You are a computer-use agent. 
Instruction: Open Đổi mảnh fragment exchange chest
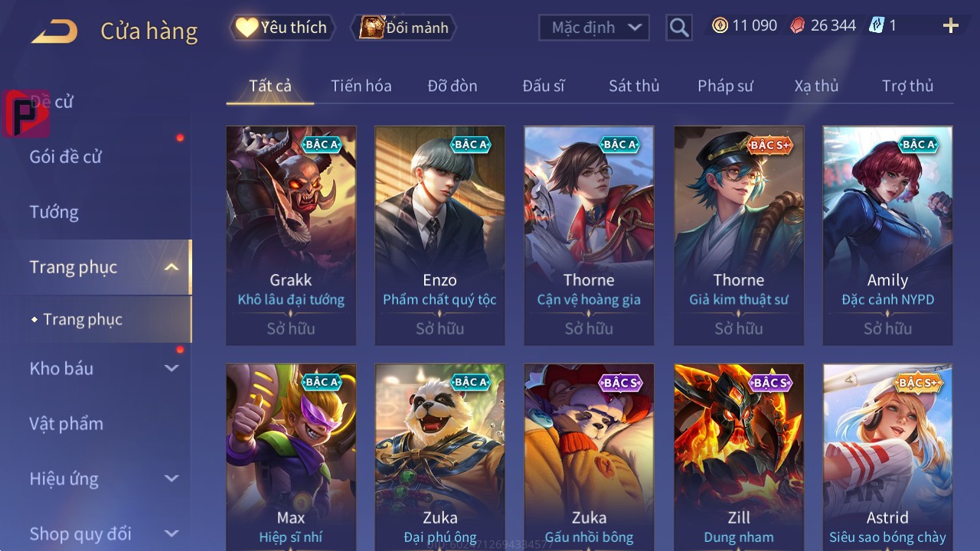tap(403, 28)
